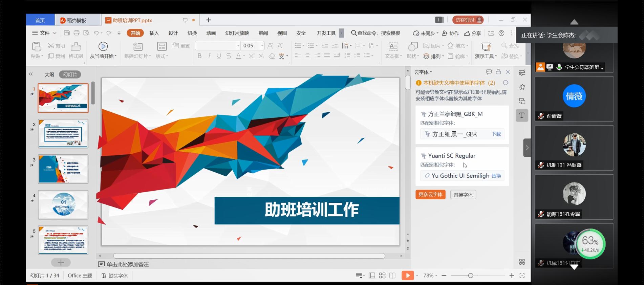Toggle italic formatting
Screen dimensions: 644x285
point(209,56)
